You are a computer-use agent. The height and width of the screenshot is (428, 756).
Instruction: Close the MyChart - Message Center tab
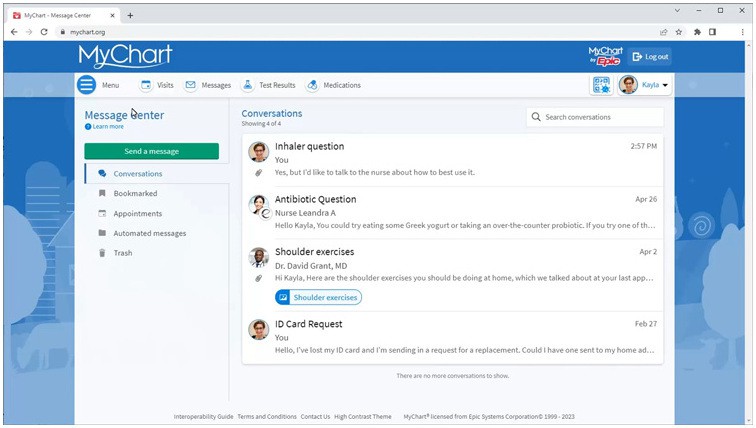[x=112, y=15]
